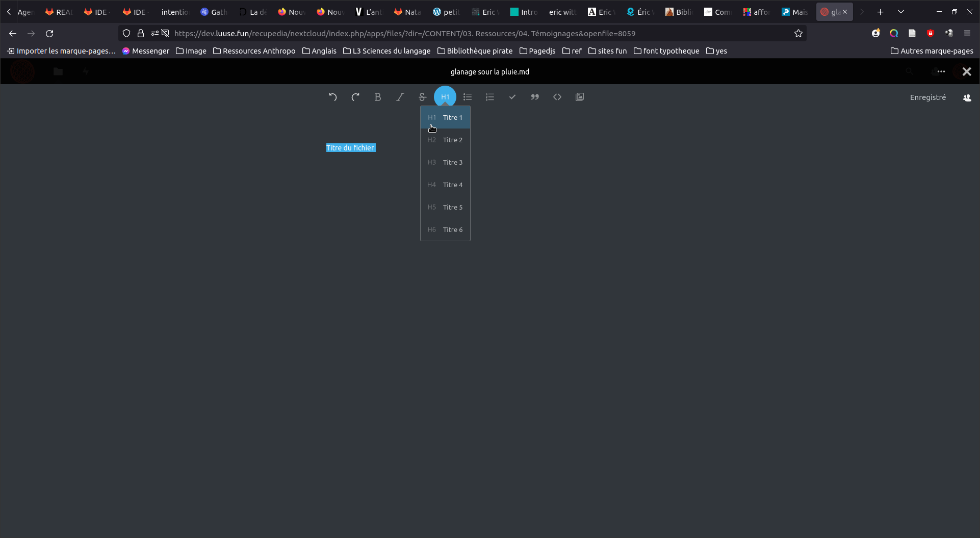The height and width of the screenshot is (538, 980).
Task: Open the three-dots actions menu
Action: [941, 72]
